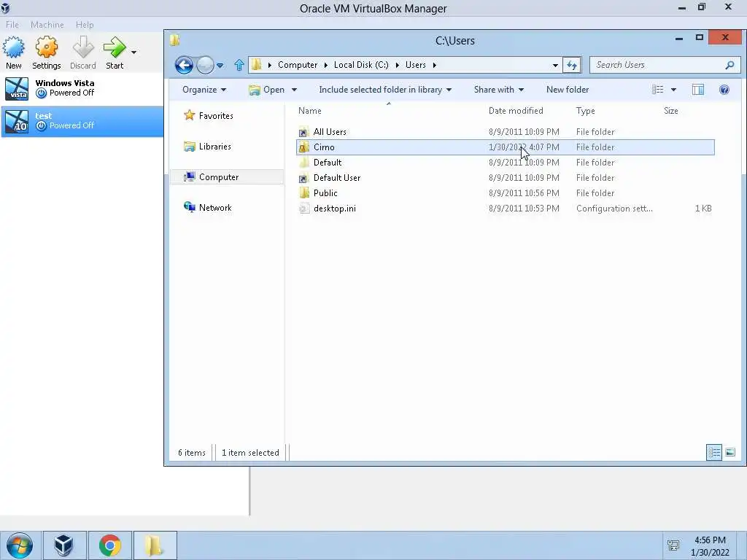The image size is (747, 560).
Task: Expand arrow after Computer breadcrumb
Action: coord(326,65)
